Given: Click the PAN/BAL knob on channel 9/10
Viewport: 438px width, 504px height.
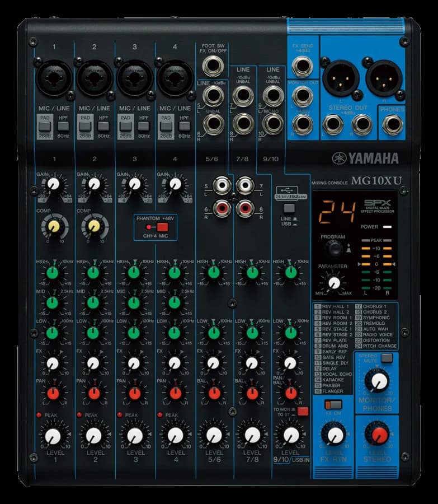Looking at the screenshot, I should tap(291, 394).
